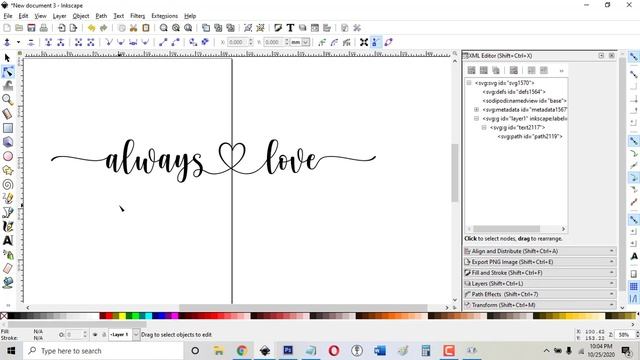
Task: Select the Tweak objects tool
Action: [x=7, y=86]
